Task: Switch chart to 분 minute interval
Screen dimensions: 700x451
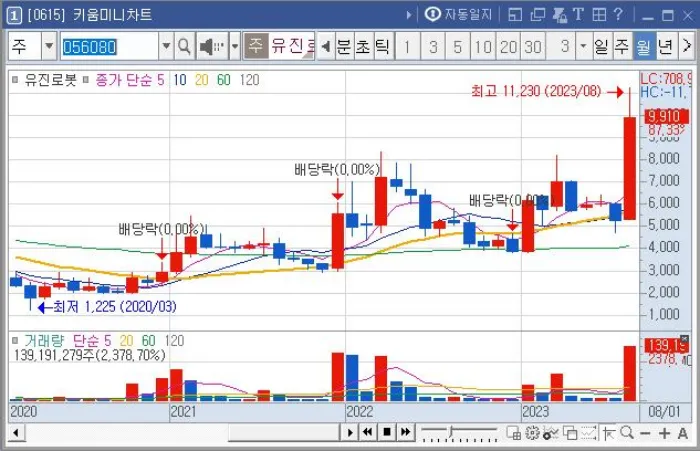Action: point(344,46)
